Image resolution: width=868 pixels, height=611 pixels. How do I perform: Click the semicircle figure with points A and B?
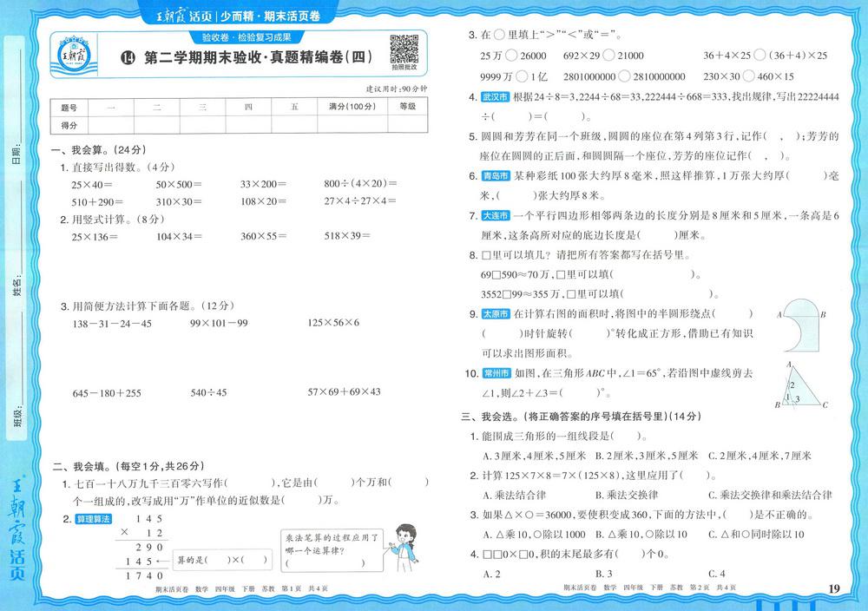800,325
